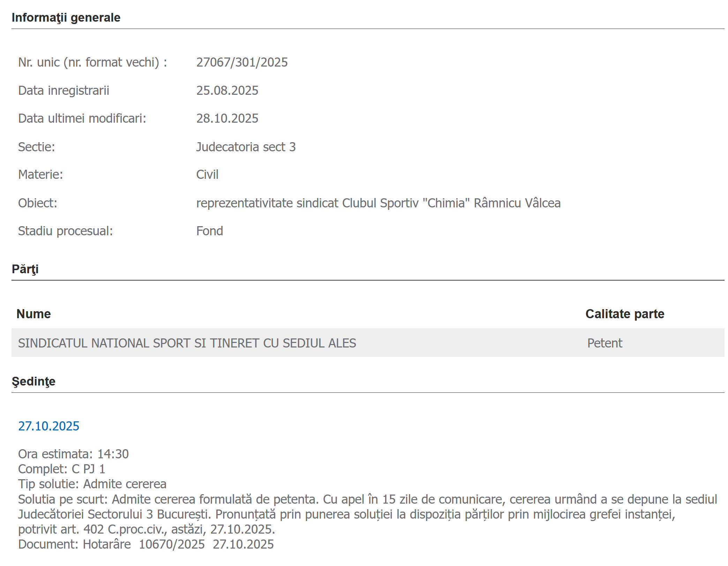
Task: Click the Tip solutie Admite cererea line
Action: tap(92, 484)
